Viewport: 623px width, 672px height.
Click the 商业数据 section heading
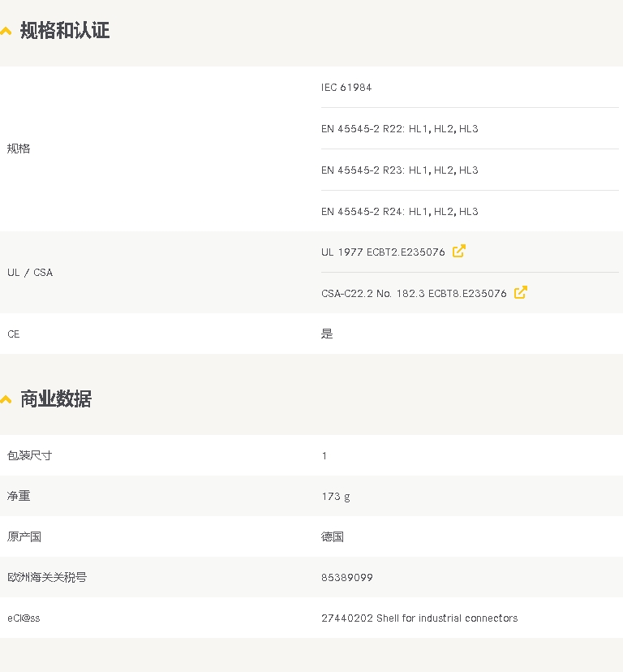56,399
